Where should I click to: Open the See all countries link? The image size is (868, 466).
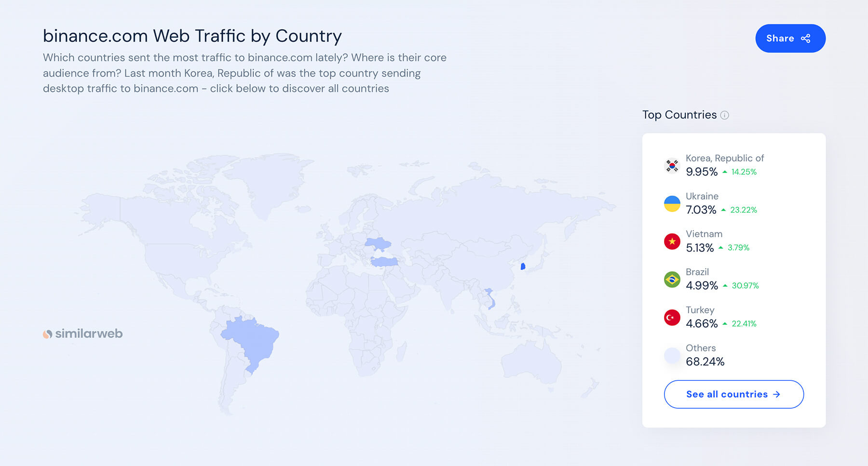[x=733, y=394]
